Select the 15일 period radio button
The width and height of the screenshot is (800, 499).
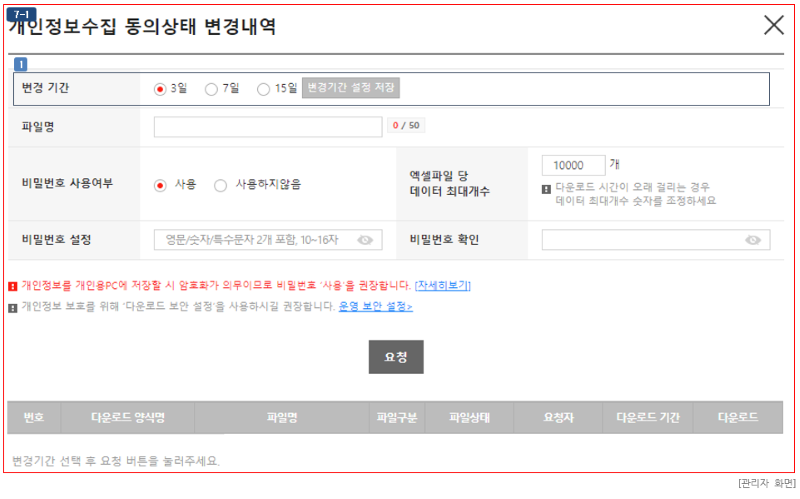tap(264, 89)
